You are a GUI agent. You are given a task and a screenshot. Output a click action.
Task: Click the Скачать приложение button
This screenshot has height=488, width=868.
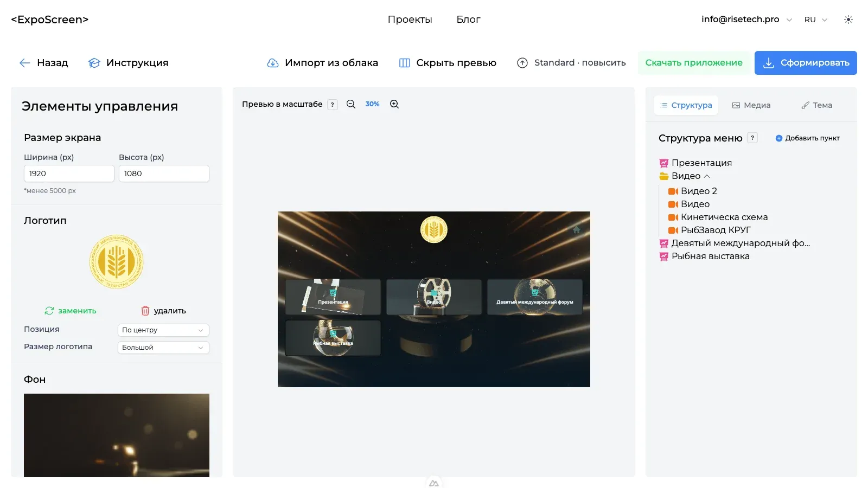click(694, 63)
